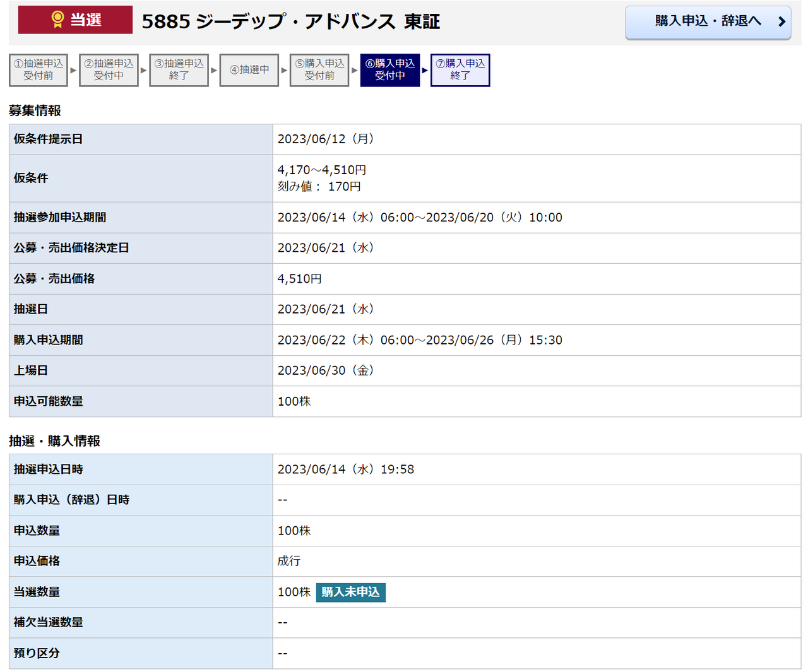Select step ③抽選申込終了

(179, 70)
